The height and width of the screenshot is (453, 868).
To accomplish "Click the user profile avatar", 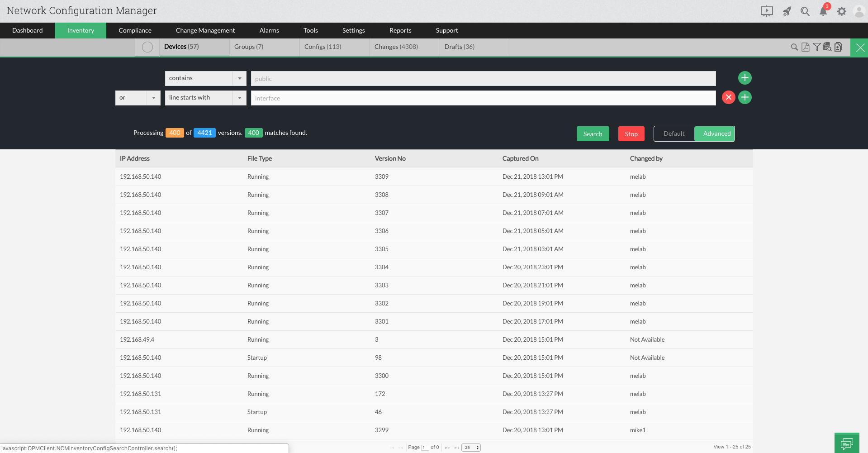I will (x=859, y=11).
